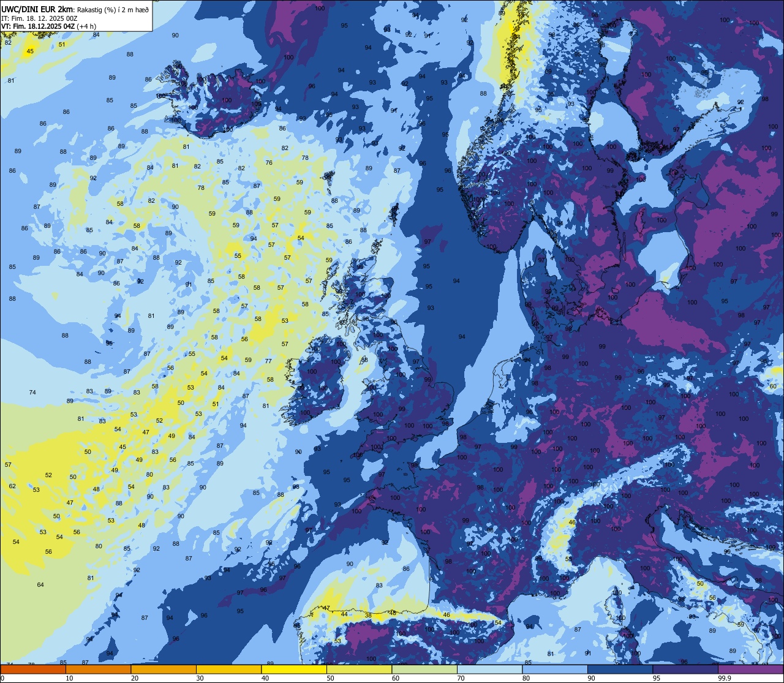Choose the medium blue 80–90 legend swatch
Viewport: 784px width, 683px height.
(556, 669)
